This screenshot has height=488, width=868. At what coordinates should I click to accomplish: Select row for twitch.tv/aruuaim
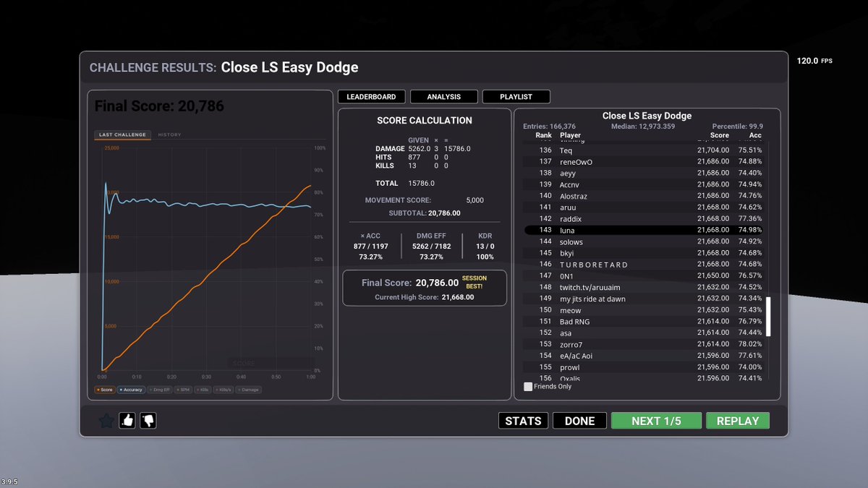(x=643, y=287)
